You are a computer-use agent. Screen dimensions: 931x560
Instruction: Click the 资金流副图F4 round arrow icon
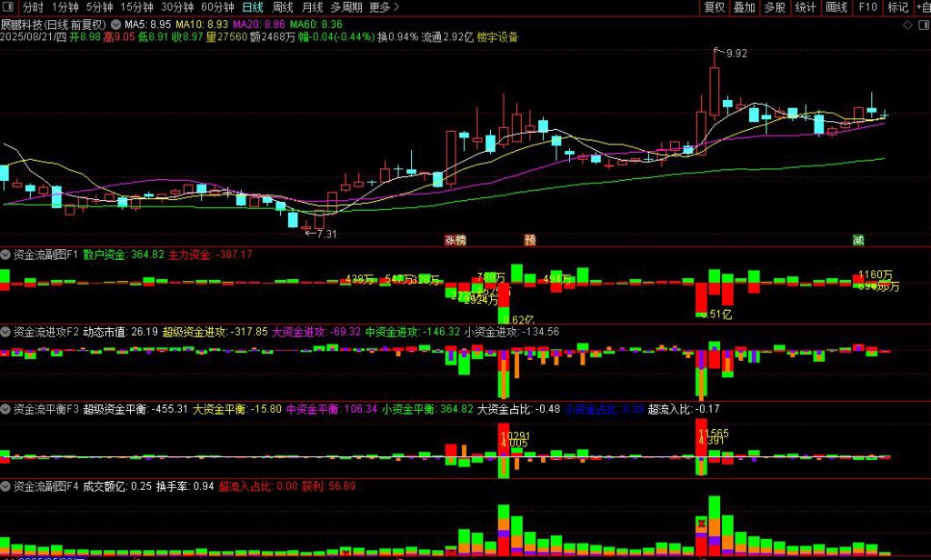[6, 486]
